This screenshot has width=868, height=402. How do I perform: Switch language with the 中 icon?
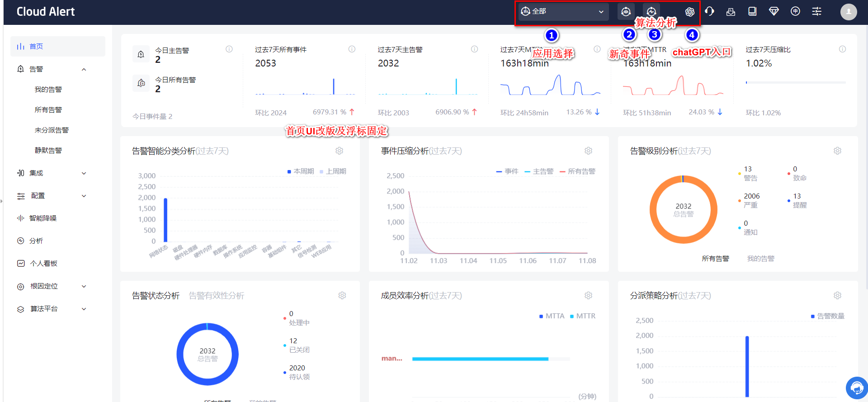coord(795,11)
